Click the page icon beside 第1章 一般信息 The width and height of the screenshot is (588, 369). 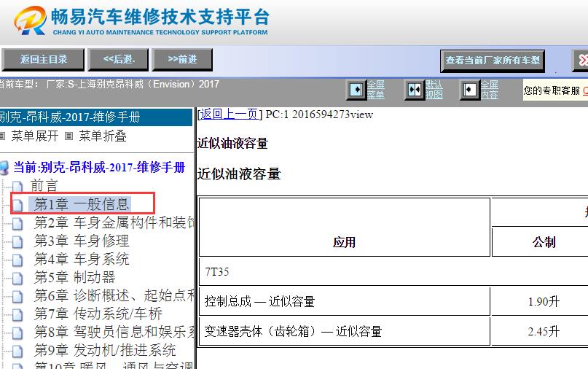[x=17, y=205]
